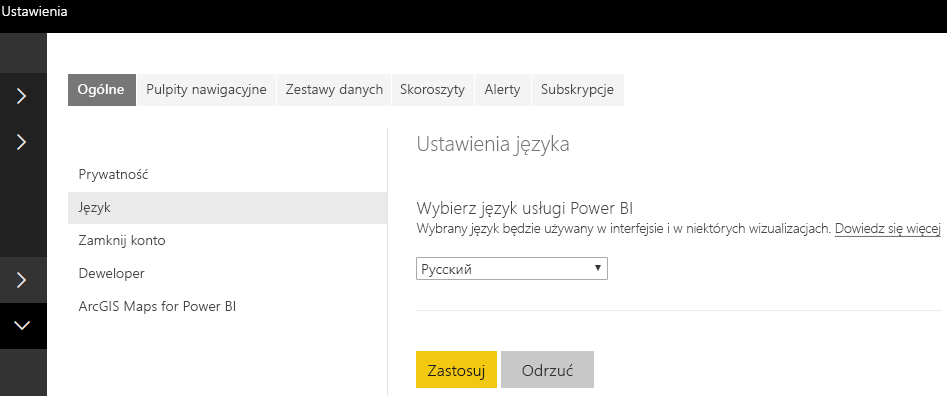947x396 pixels.
Task: Expand the third right-pointing chevron in the sidebar
Action: pyautogui.click(x=22, y=279)
